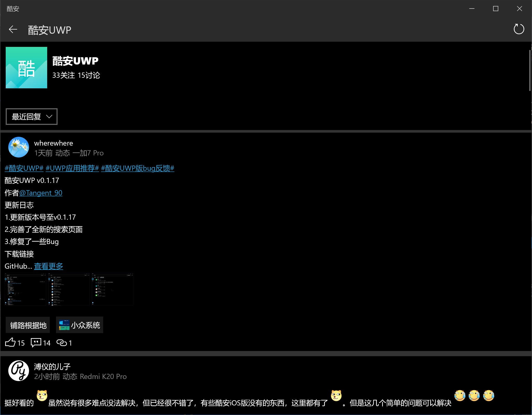Open wherewhere's daisy avatar
Viewport: 532px width, 415px height.
click(19, 147)
